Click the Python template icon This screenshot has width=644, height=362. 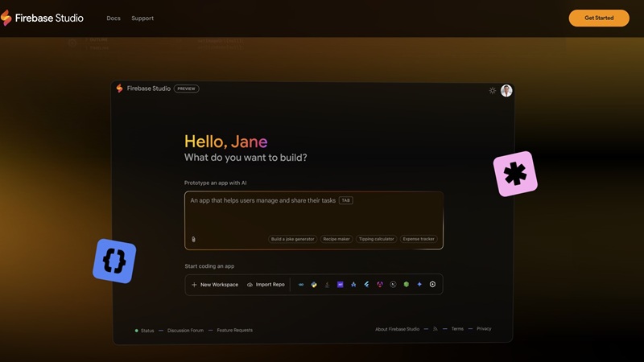(314, 285)
